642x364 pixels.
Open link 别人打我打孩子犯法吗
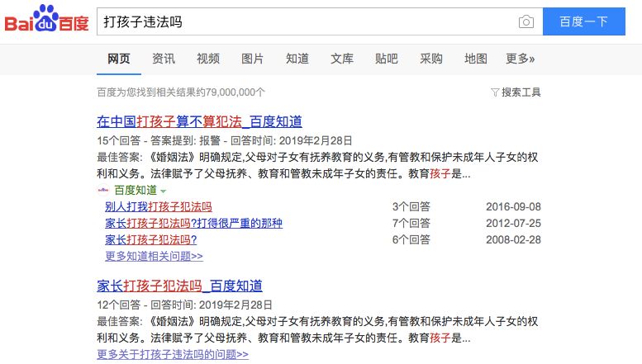tap(159, 206)
